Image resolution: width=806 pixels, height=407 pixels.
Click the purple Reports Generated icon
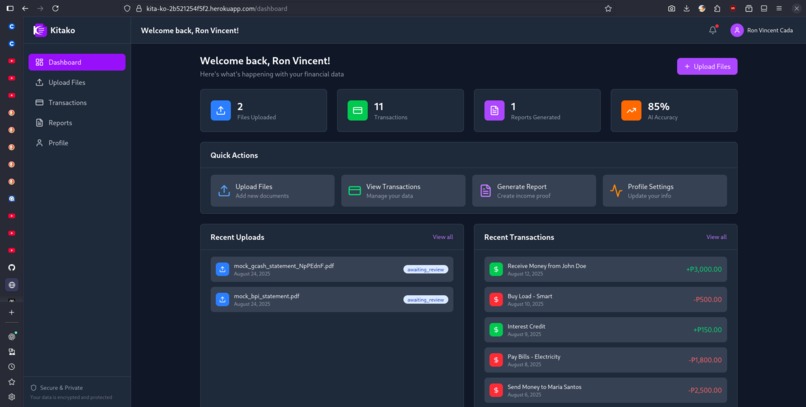point(494,110)
